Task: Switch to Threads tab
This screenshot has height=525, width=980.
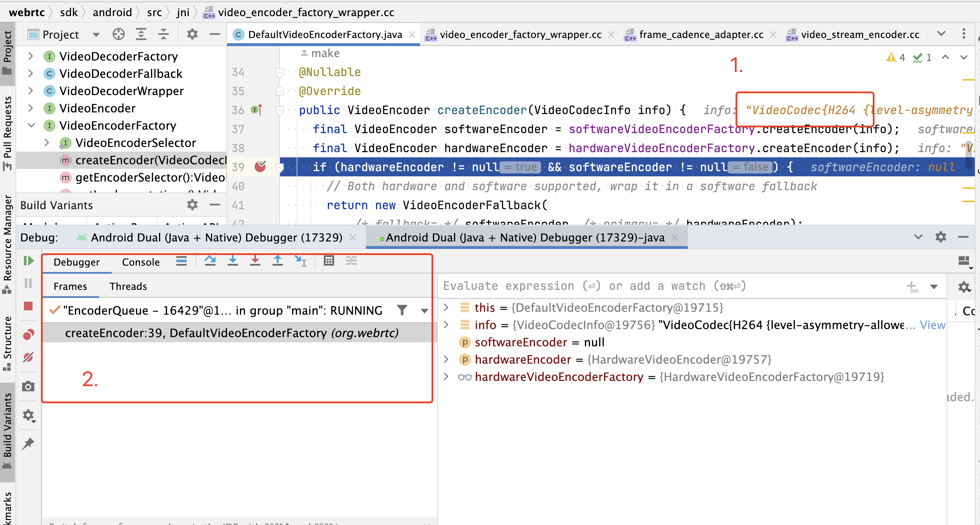Action: coord(128,286)
